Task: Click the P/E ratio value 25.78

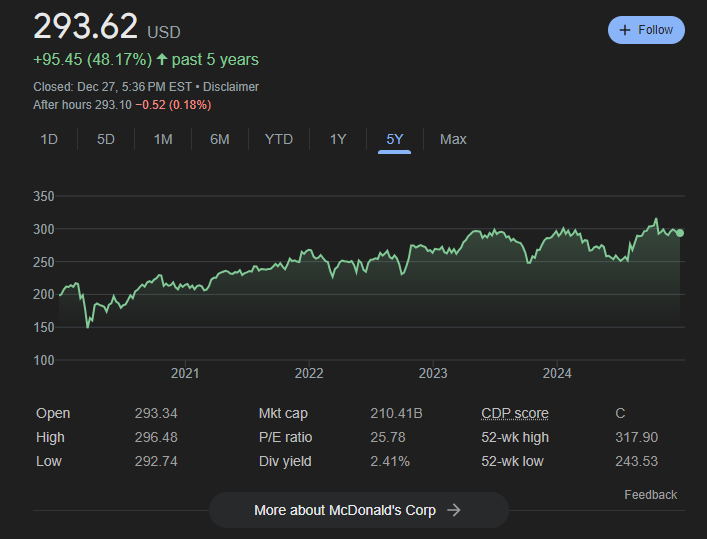Action: [x=388, y=437]
